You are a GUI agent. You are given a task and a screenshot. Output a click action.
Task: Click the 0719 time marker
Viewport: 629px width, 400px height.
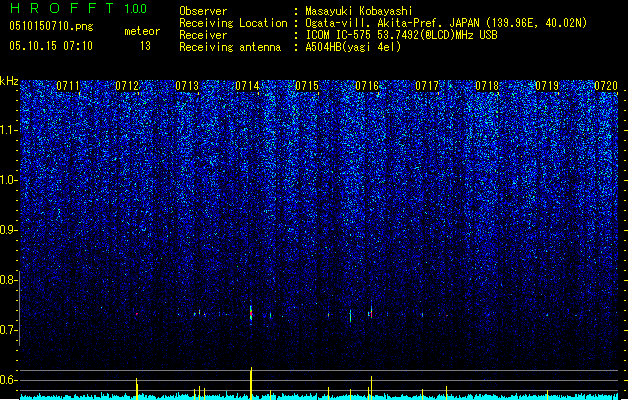(x=547, y=86)
